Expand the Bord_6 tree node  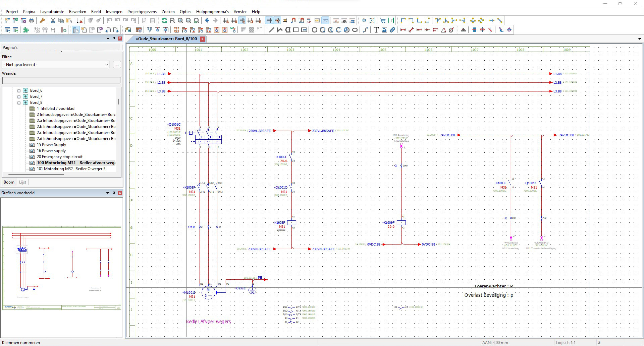[x=19, y=91]
